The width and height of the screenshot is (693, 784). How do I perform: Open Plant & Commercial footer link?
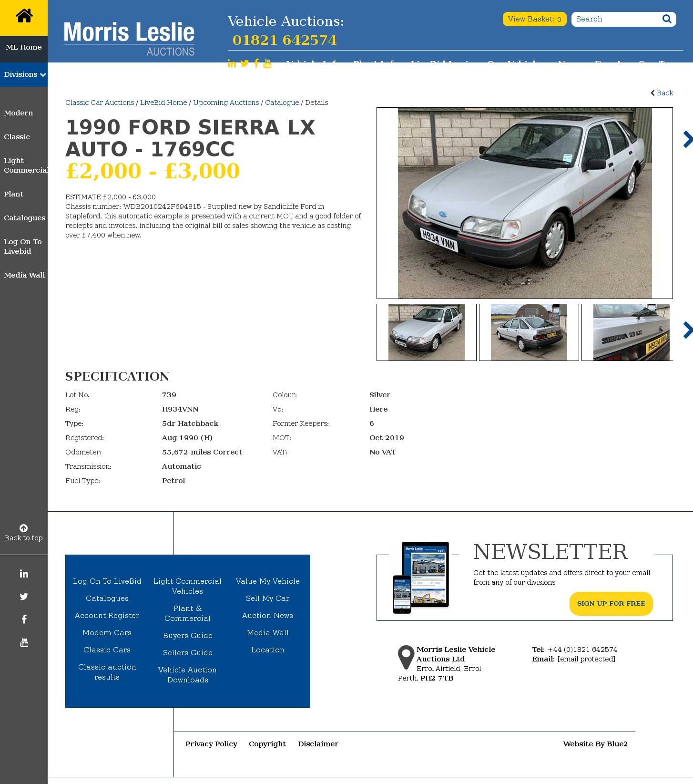(x=188, y=613)
